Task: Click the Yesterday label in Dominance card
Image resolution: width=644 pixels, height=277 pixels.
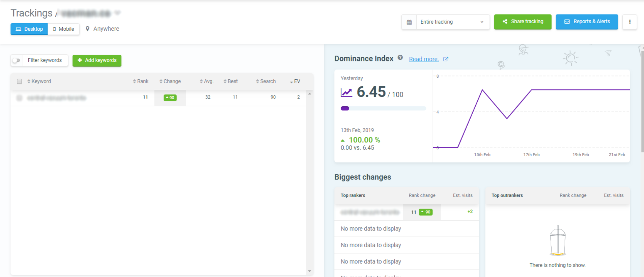Action: [x=352, y=78]
